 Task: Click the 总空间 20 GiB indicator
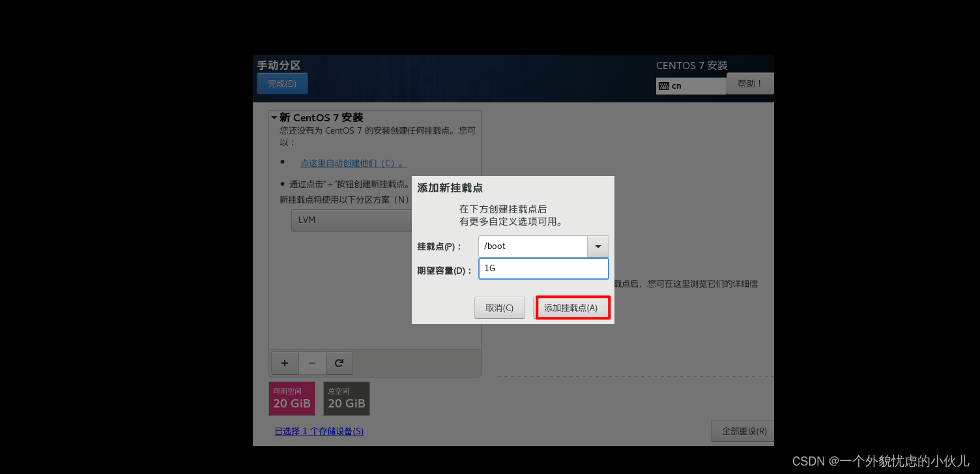click(347, 398)
